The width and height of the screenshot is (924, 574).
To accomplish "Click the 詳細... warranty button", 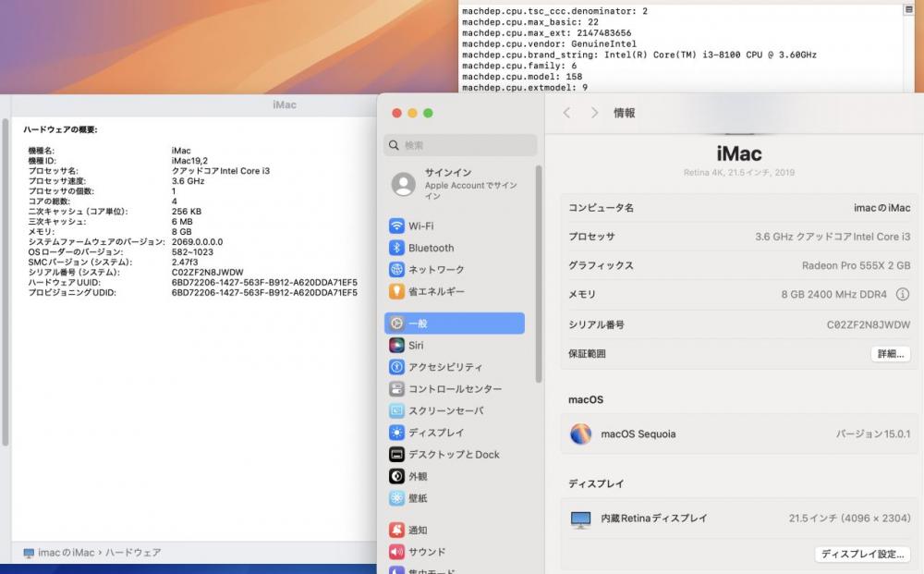I will (x=890, y=354).
